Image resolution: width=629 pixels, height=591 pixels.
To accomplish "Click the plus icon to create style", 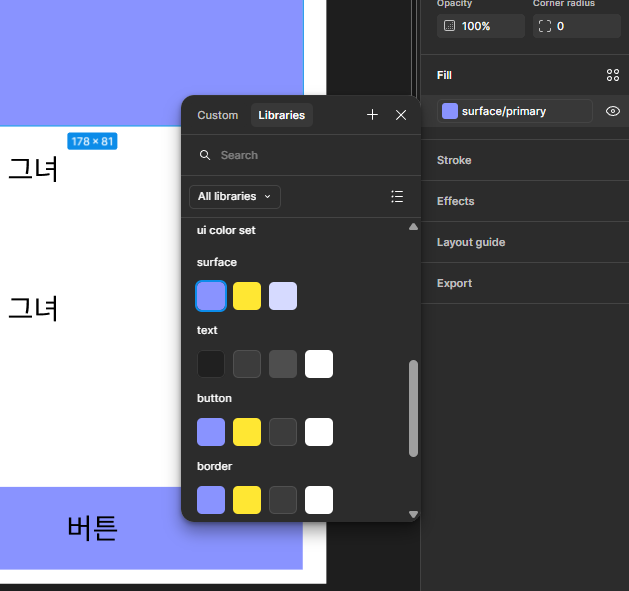I will tap(372, 115).
